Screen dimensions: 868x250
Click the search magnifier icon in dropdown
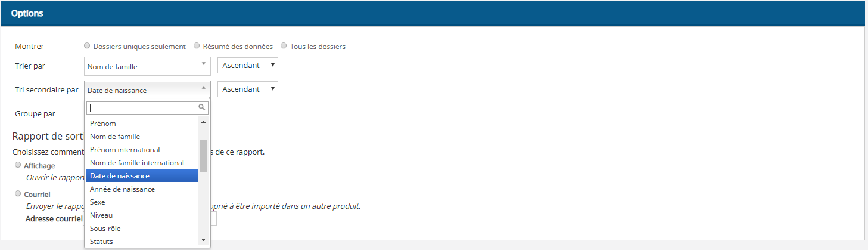(x=202, y=107)
